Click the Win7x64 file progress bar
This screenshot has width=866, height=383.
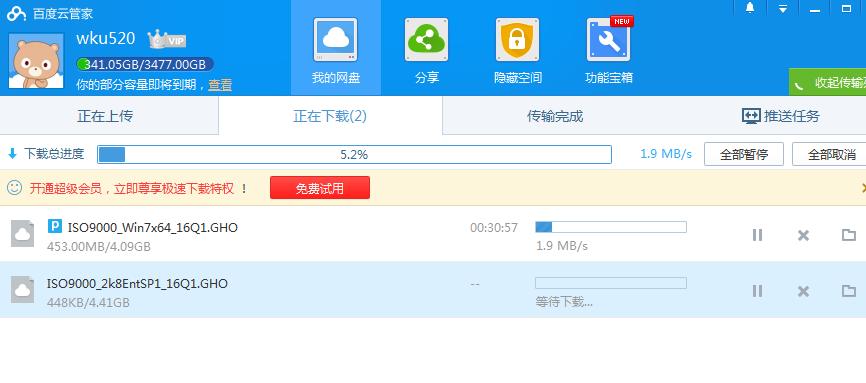click(x=611, y=227)
